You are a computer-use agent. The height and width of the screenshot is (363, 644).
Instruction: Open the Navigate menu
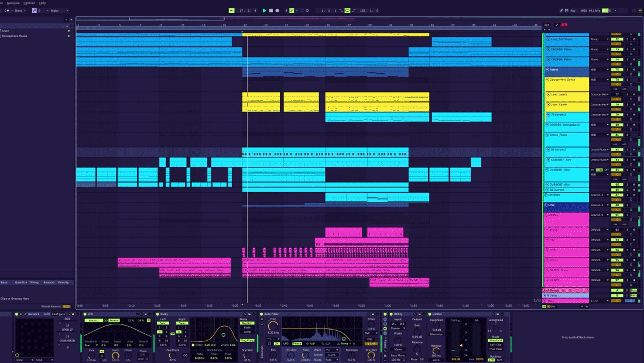[13, 3]
